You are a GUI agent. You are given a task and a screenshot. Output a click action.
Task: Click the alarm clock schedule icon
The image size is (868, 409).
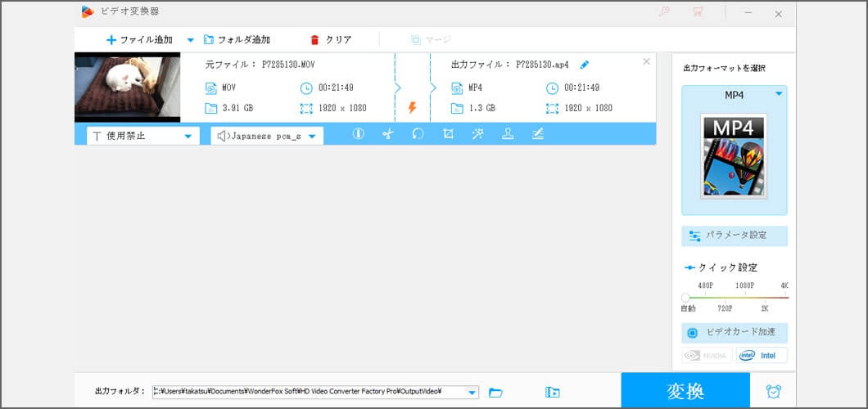(773, 392)
